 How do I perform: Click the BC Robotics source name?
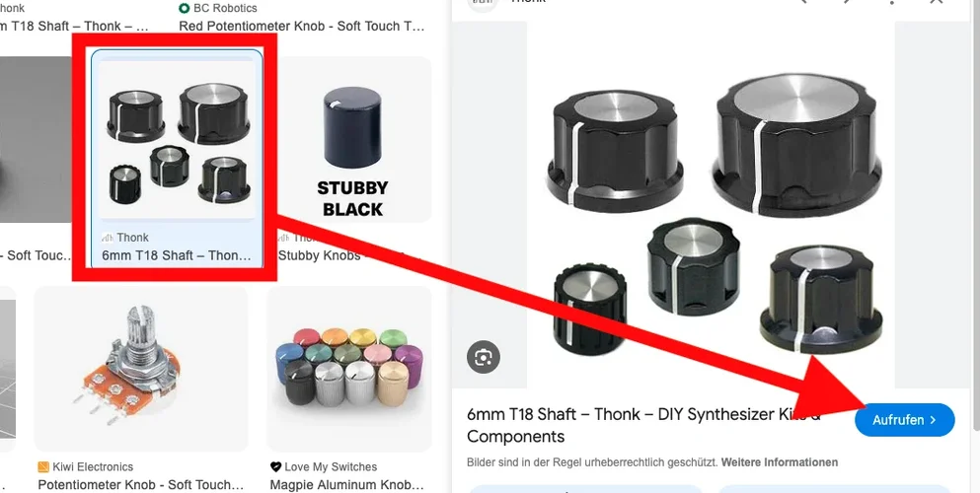point(225,8)
